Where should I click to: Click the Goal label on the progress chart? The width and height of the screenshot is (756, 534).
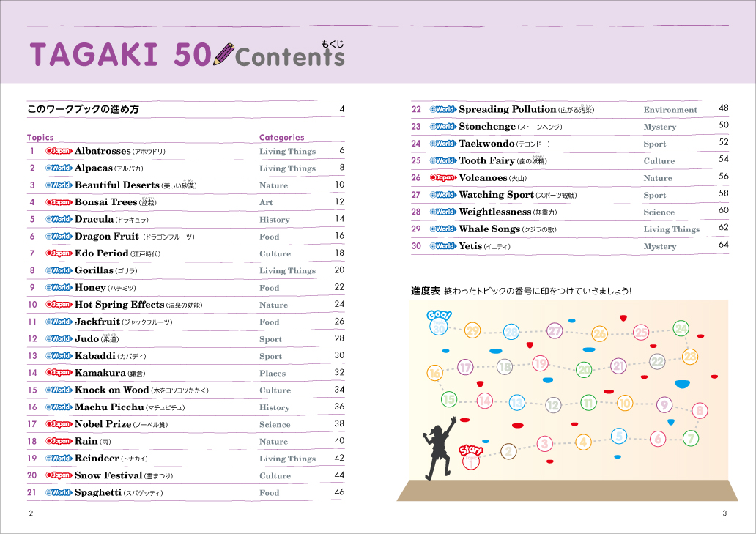[x=439, y=315]
